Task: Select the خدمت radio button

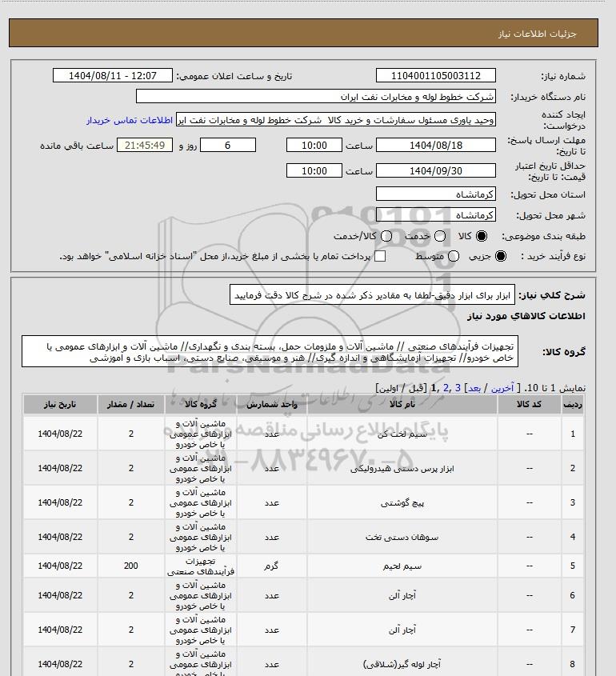Action: [x=440, y=236]
